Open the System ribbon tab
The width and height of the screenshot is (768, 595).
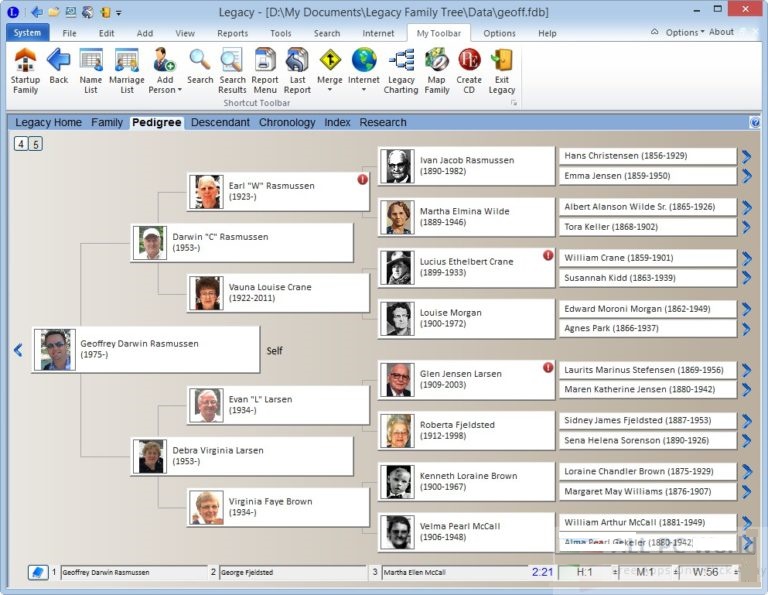click(x=27, y=33)
